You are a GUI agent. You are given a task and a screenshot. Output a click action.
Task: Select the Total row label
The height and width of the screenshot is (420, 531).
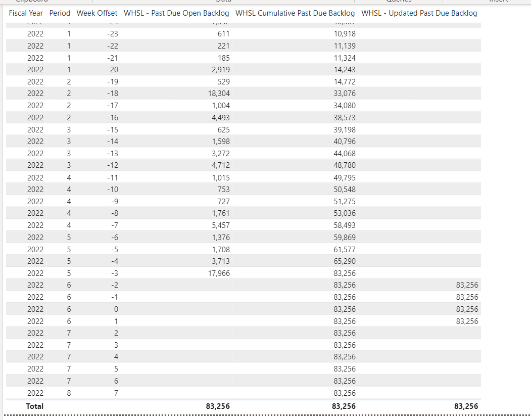click(34, 406)
